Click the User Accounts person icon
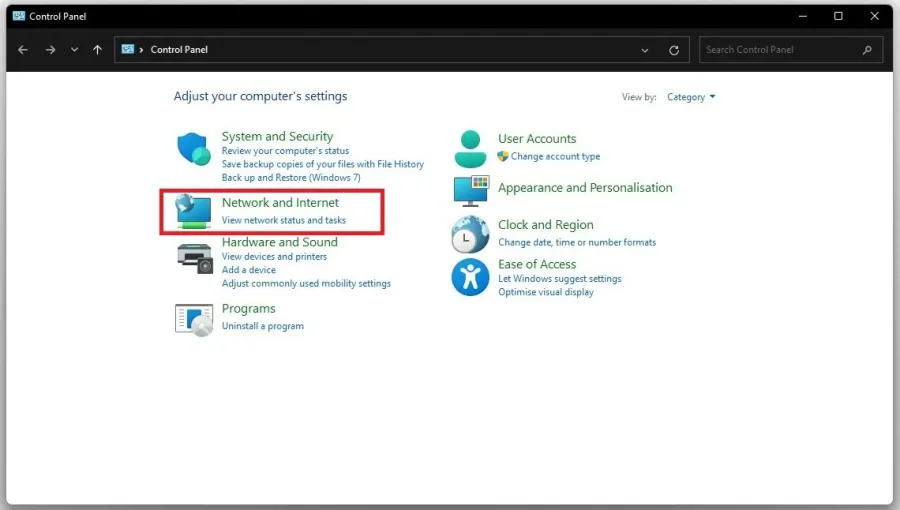The height and width of the screenshot is (510, 900). (x=470, y=149)
